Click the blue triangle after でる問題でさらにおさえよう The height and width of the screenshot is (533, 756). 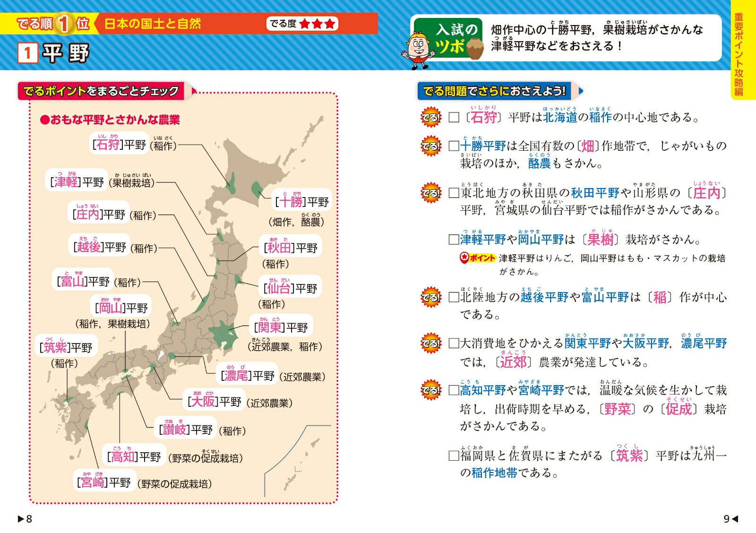(x=581, y=91)
